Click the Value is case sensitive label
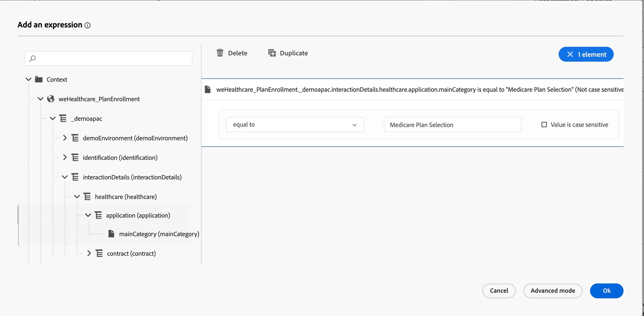The width and height of the screenshot is (644, 316). click(x=579, y=124)
